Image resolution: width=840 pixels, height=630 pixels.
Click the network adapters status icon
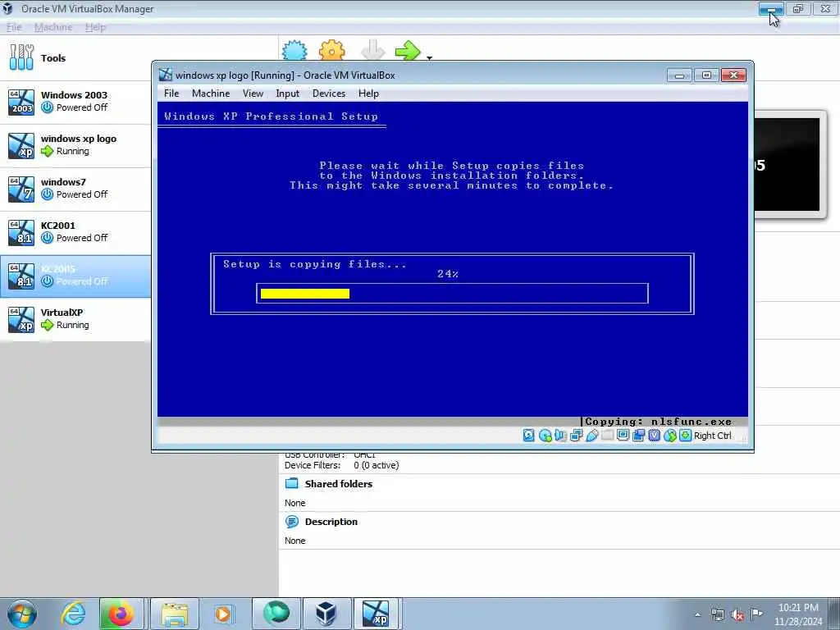(x=576, y=436)
